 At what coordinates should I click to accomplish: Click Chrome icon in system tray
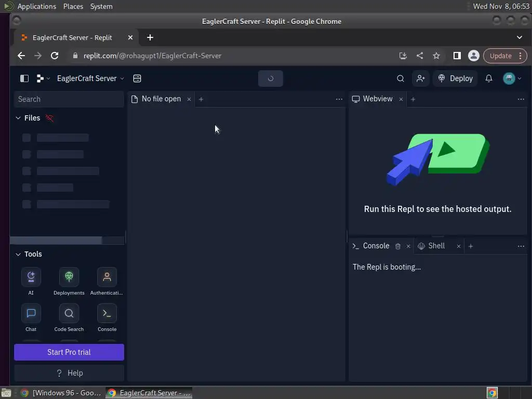[x=492, y=393]
